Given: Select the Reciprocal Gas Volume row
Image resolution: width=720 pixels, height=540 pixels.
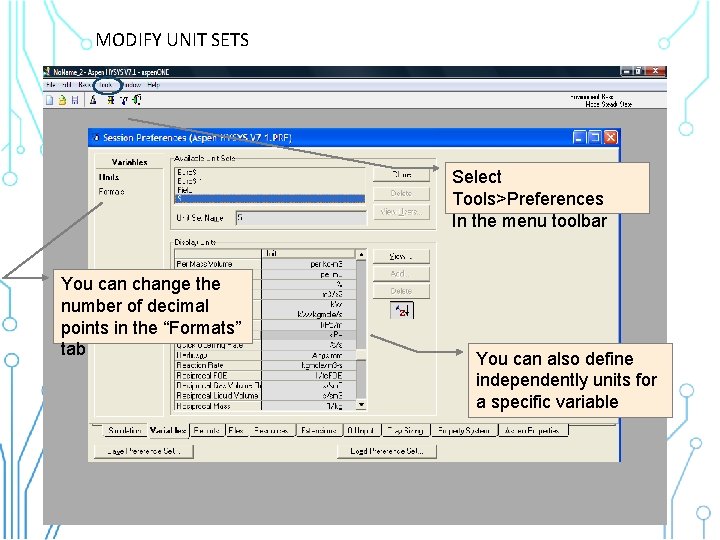Looking at the screenshot, I should (x=265, y=386).
